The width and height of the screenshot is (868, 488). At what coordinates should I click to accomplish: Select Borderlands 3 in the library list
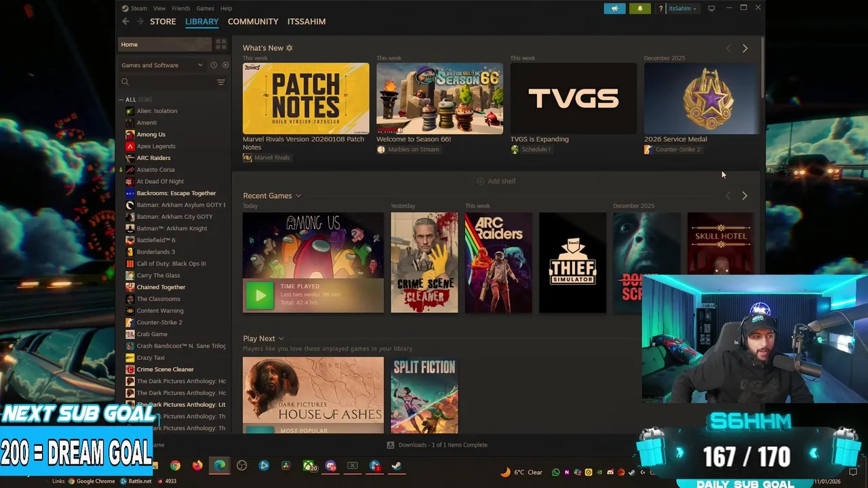(155, 252)
